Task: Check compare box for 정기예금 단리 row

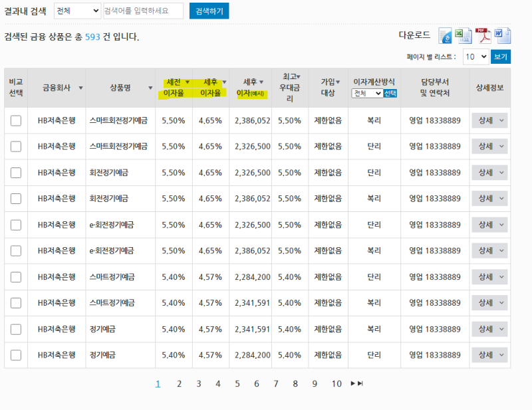Action: point(16,355)
